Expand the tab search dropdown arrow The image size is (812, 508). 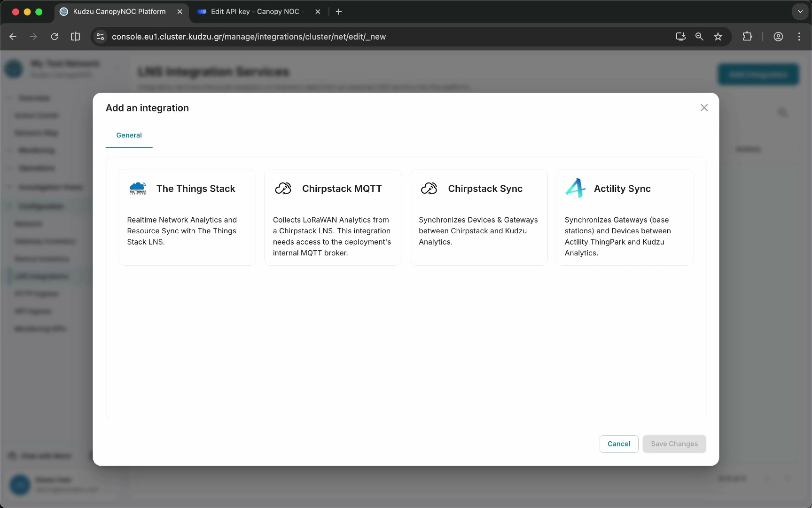800,12
